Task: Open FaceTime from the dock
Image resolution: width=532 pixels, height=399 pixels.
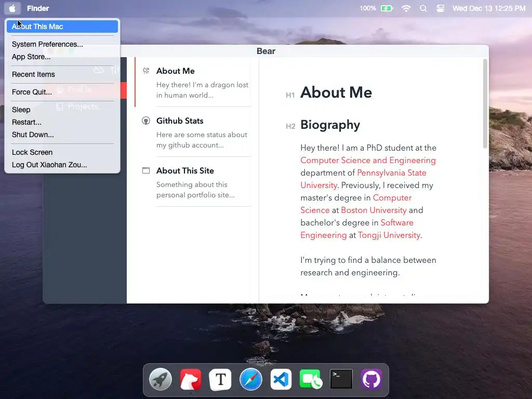Action: (311, 379)
